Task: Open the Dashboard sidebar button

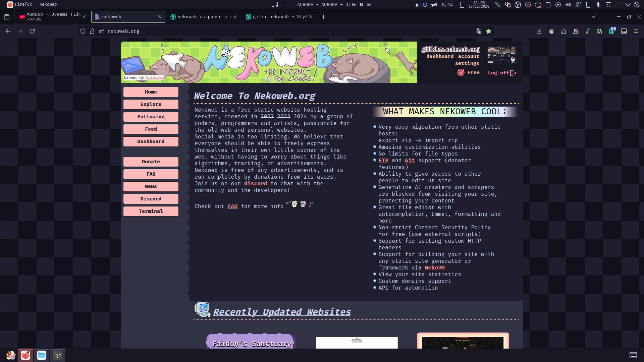Action: point(151,141)
